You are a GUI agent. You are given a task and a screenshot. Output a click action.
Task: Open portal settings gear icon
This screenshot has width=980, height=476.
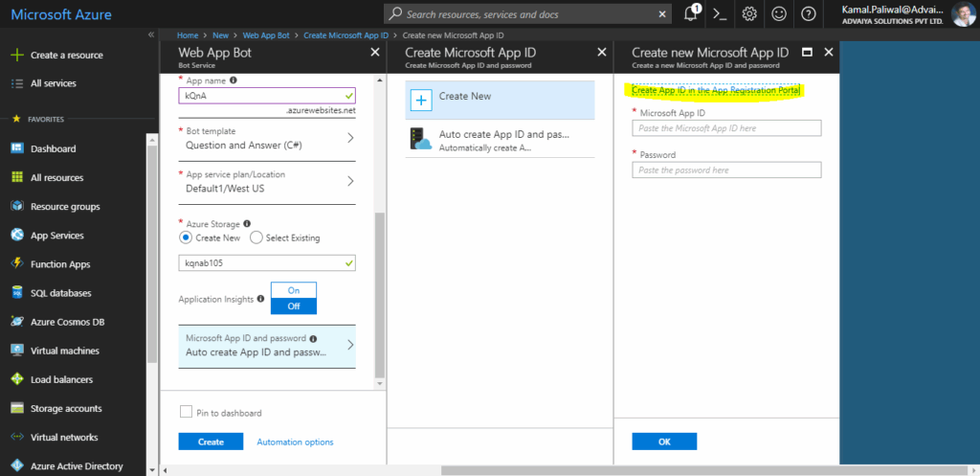[x=749, y=14]
